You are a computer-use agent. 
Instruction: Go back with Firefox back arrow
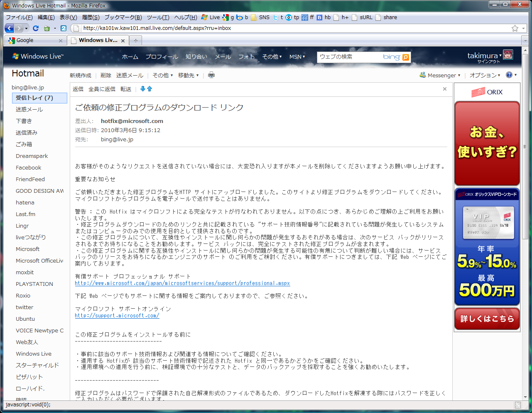9,28
